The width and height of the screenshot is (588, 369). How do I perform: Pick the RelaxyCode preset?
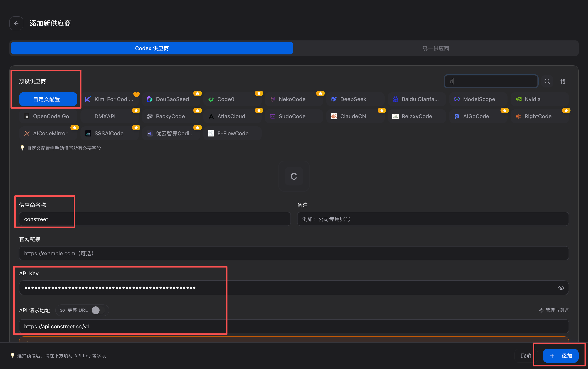point(417,116)
